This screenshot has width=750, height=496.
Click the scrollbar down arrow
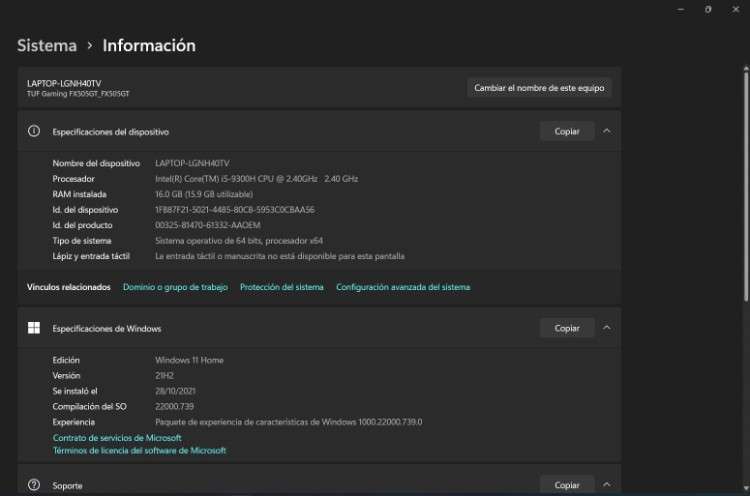[x=746, y=488]
